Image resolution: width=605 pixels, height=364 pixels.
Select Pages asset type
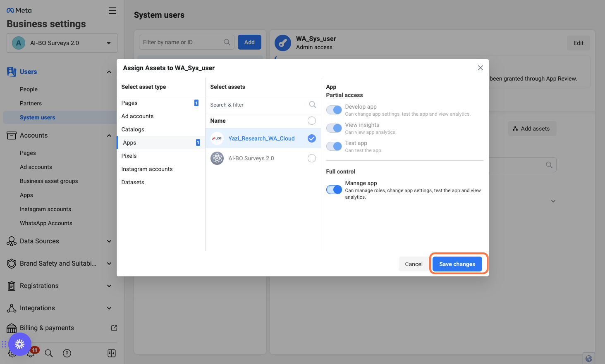[161, 103]
